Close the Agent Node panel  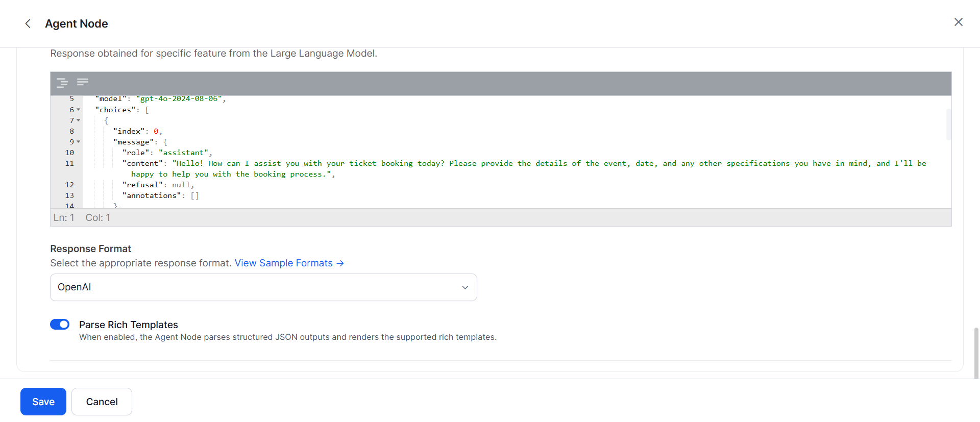pos(958,22)
